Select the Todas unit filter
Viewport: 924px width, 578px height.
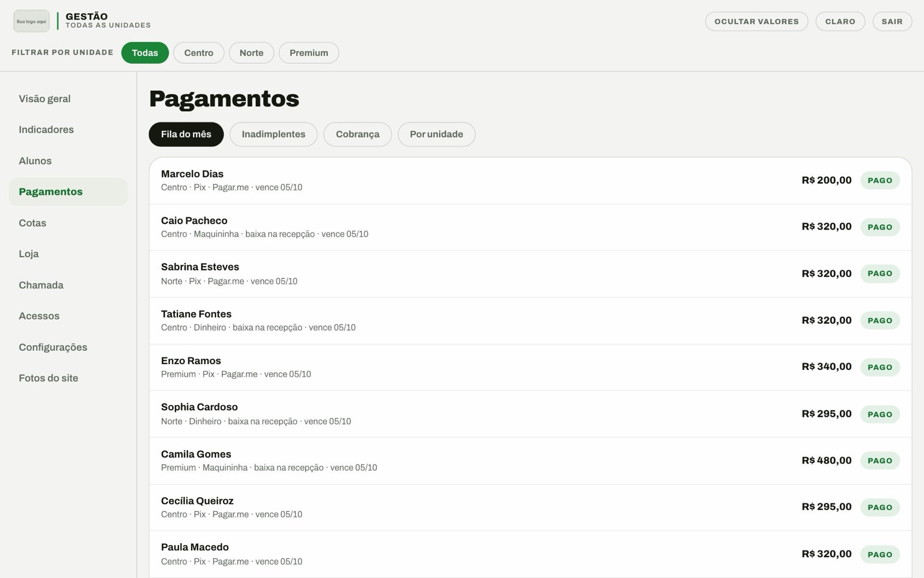coord(145,53)
